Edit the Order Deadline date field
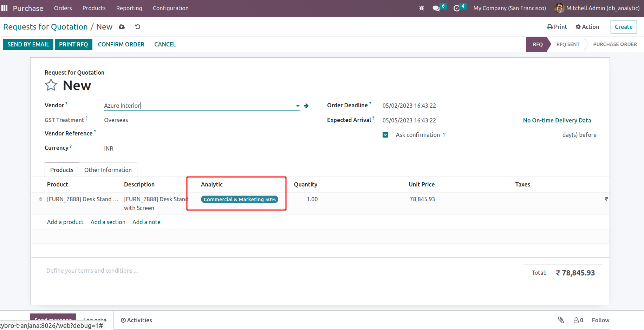This screenshot has height=330, width=644. click(409, 106)
